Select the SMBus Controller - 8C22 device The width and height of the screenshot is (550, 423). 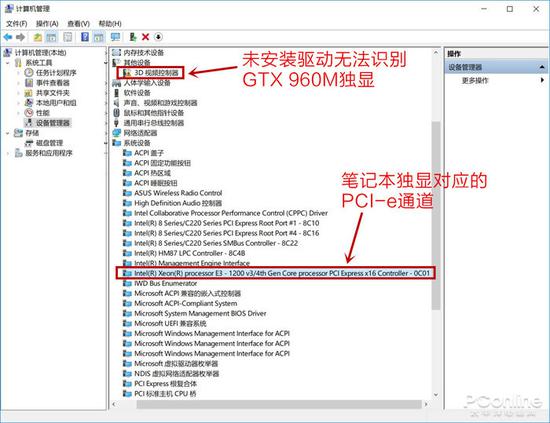[216, 243]
